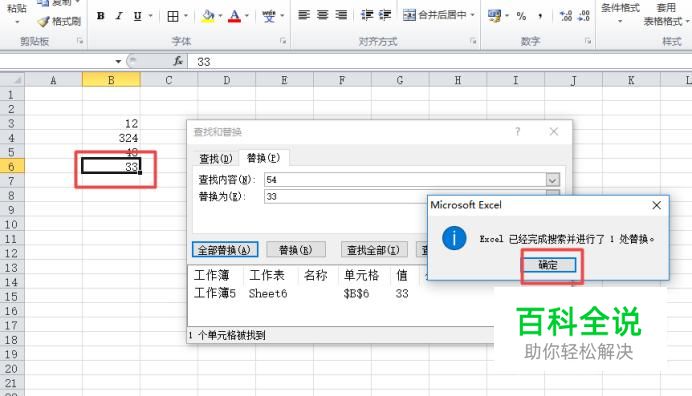This screenshot has height=396, width=692.
Task: Open the 剪贴板 group dialog launcher
Action: pyautogui.click(x=80, y=41)
